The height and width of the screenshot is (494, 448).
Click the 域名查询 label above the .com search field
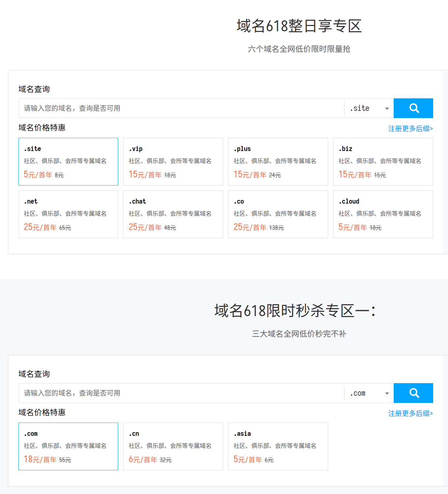pos(34,374)
